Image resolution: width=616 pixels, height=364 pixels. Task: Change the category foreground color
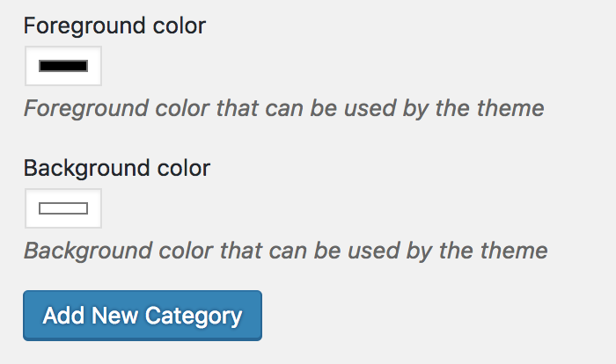coord(63,66)
